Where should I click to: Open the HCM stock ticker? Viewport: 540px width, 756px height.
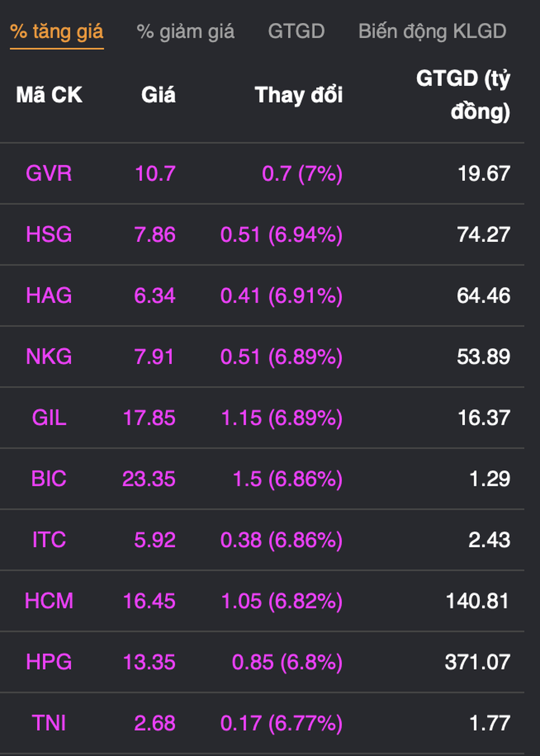49,601
